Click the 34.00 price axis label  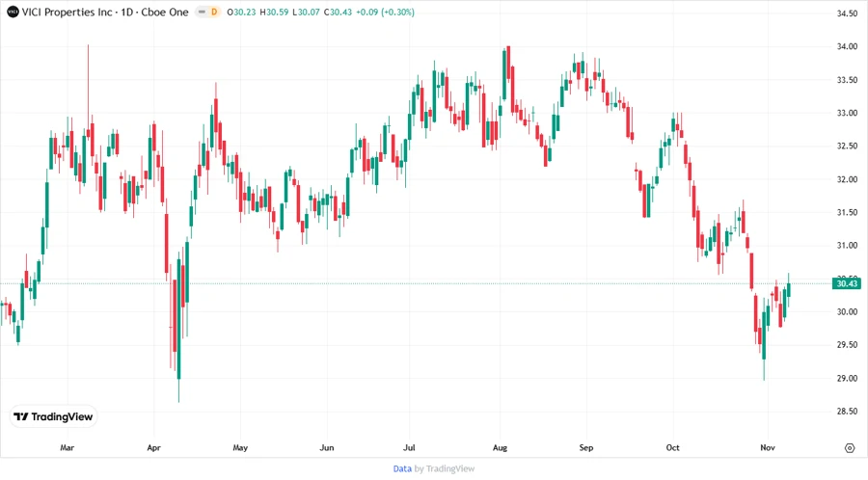[847, 46]
